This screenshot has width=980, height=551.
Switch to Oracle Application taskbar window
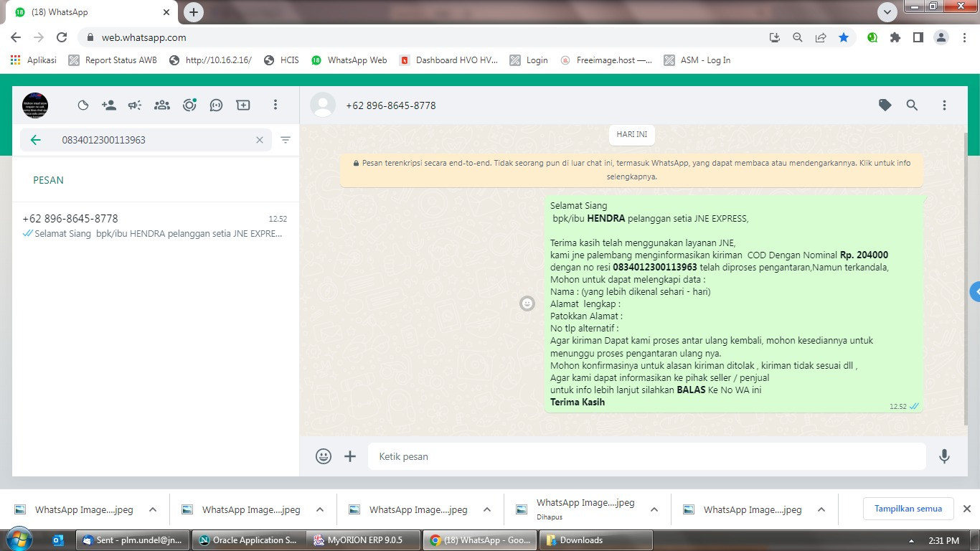click(x=248, y=540)
